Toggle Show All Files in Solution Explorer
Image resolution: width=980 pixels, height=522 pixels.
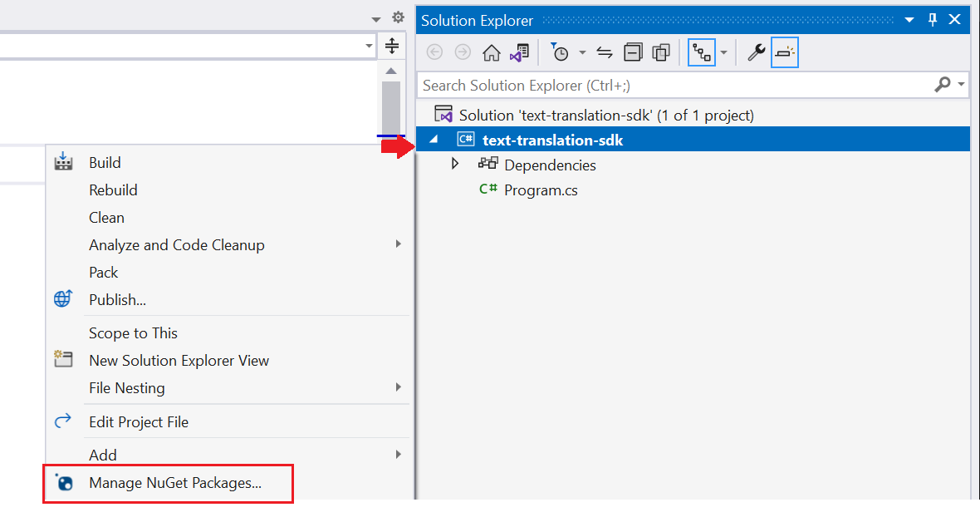661,52
